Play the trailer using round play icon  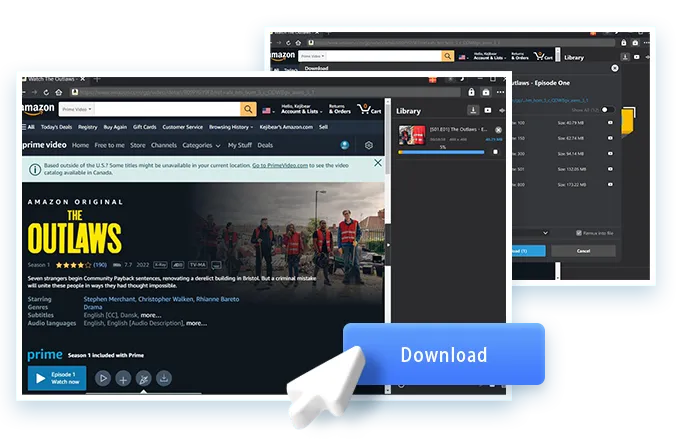[x=103, y=378]
